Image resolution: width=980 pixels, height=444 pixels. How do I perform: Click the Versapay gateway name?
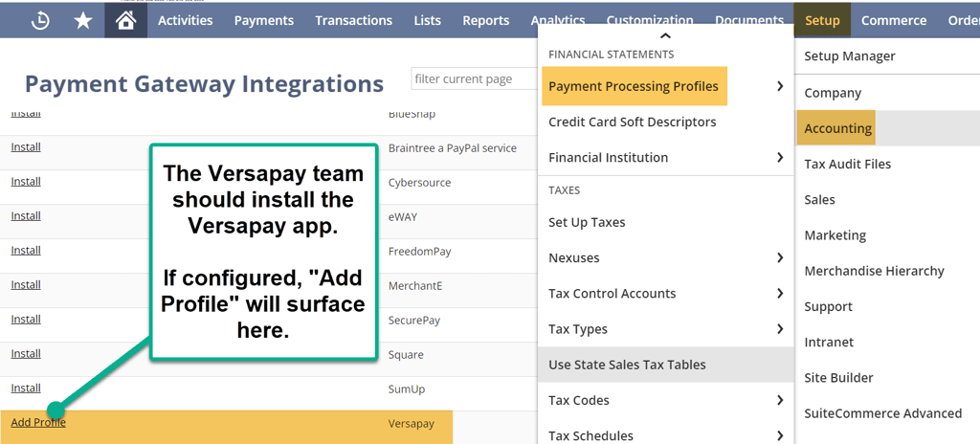click(x=412, y=423)
